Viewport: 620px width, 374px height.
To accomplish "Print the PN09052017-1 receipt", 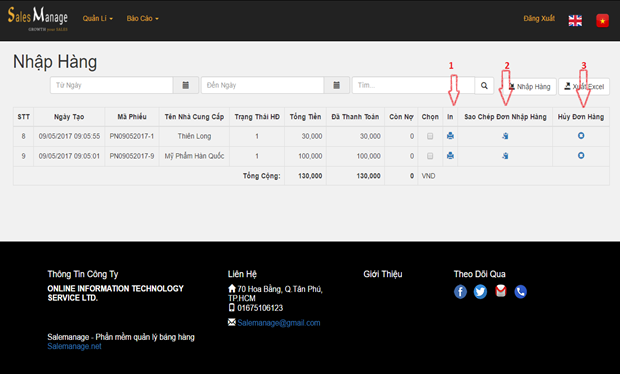I will tap(450, 136).
